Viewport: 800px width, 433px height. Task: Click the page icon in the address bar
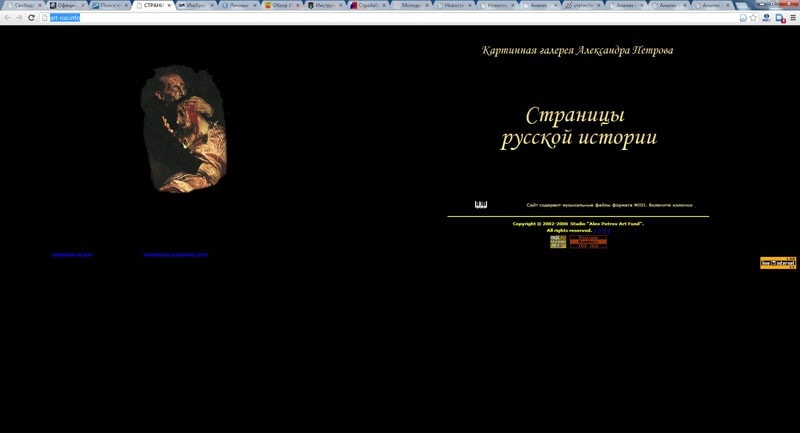(x=44, y=18)
